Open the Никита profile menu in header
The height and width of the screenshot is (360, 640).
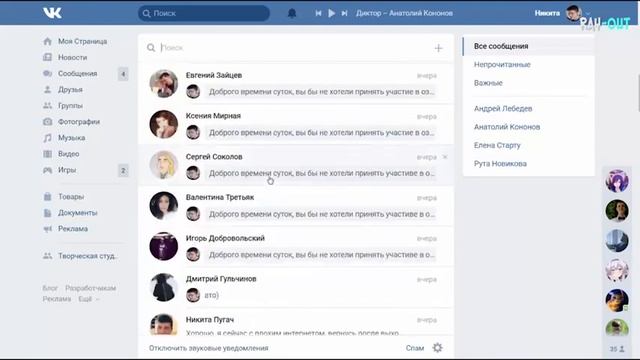point(562,13)
